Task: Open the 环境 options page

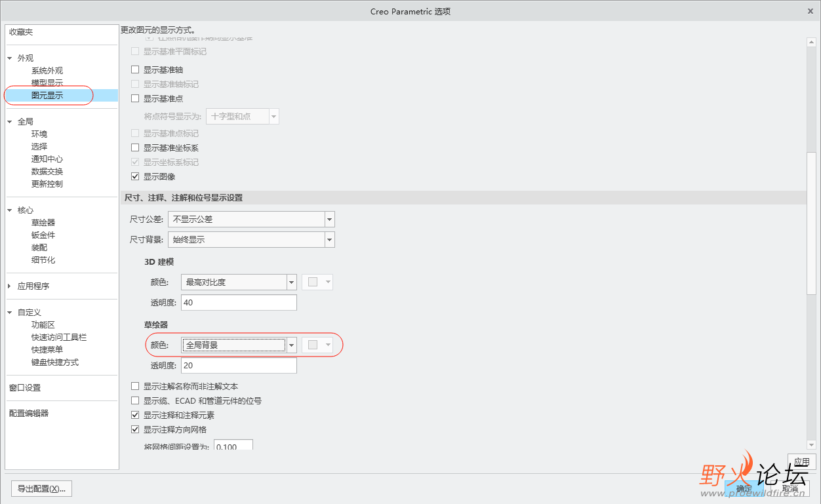Action: [x=39, y=134]
